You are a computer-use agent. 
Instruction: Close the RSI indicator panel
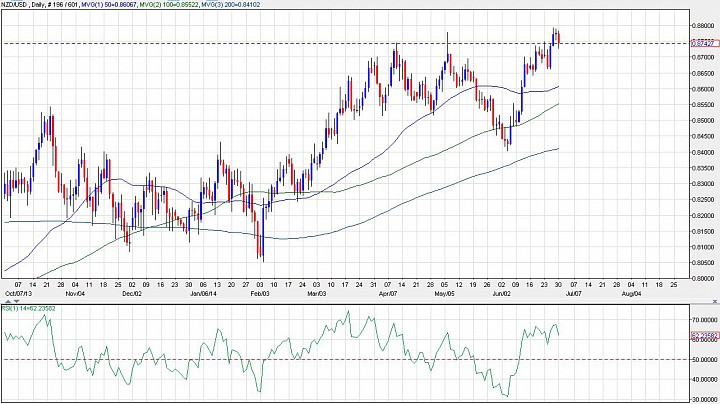[715, 301]
